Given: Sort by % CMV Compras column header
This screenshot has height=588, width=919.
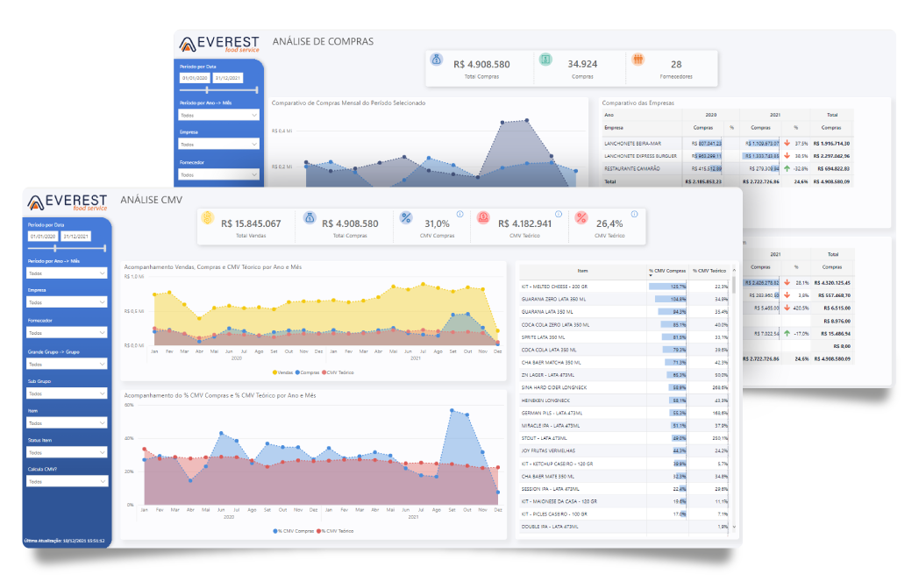Looking at the screenshot, I should pos(667,272).
